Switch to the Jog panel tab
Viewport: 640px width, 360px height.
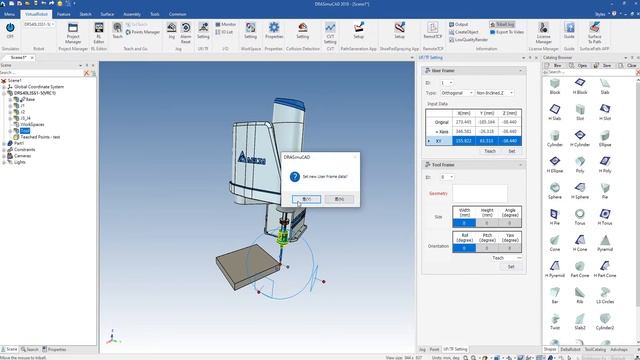tap(422, 349)
